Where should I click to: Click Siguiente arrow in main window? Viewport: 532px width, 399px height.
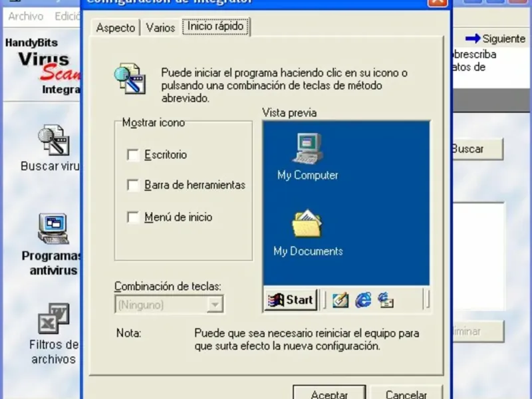(495, 39)
